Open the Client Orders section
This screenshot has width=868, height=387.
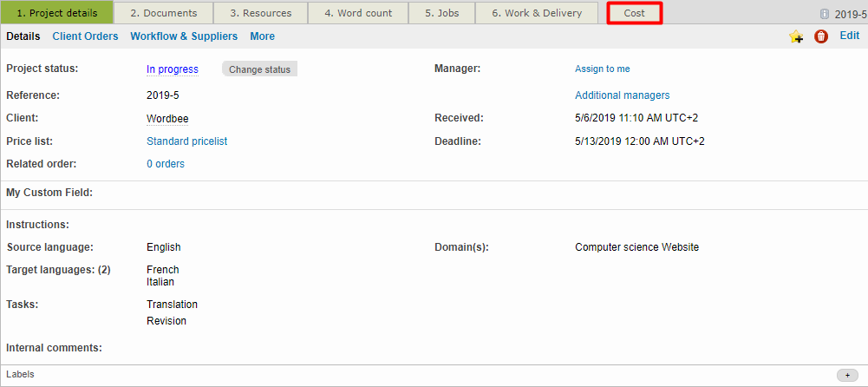point(85,36)
